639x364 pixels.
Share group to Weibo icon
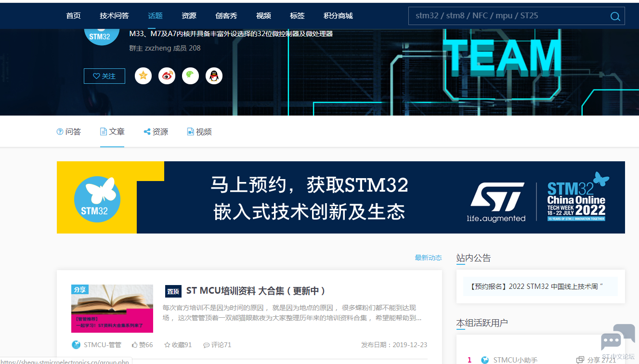pos(167,76)
